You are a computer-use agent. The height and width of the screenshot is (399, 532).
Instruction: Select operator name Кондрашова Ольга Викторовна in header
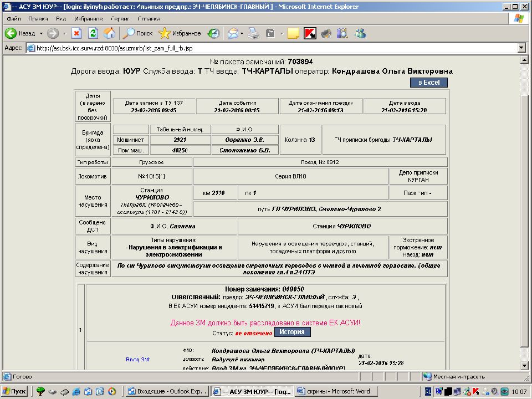[392, 71]
